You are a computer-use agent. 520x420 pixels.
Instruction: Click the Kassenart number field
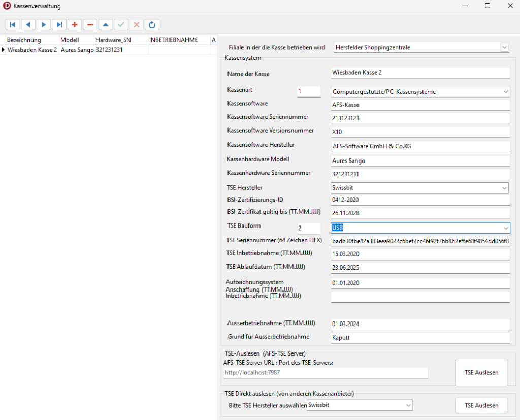pyautogui.click(x=309, y=91)
